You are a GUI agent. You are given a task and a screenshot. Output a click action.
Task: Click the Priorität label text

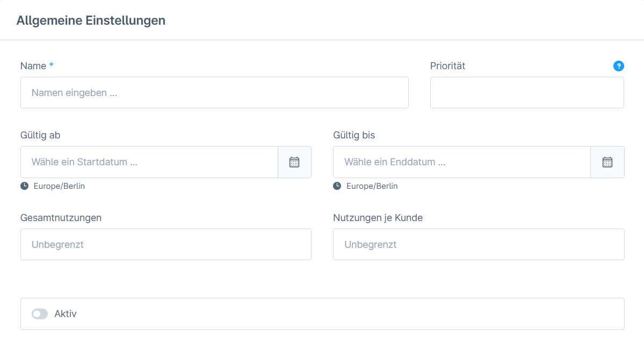pos(447,66)
